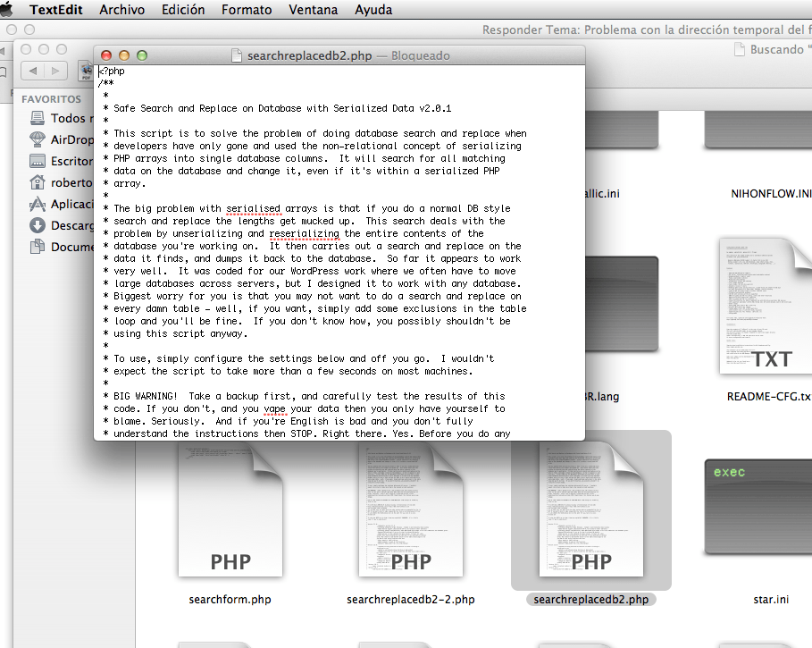Select AirDrop in the Finder sidebar
Viewport: 812px width, 648px height.
point(61,139)
